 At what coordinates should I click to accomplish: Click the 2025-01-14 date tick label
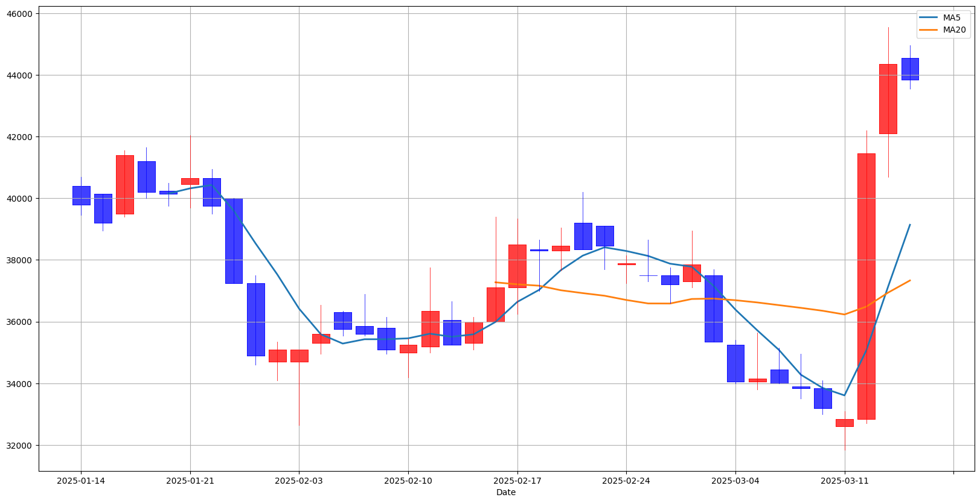point(81,481)
